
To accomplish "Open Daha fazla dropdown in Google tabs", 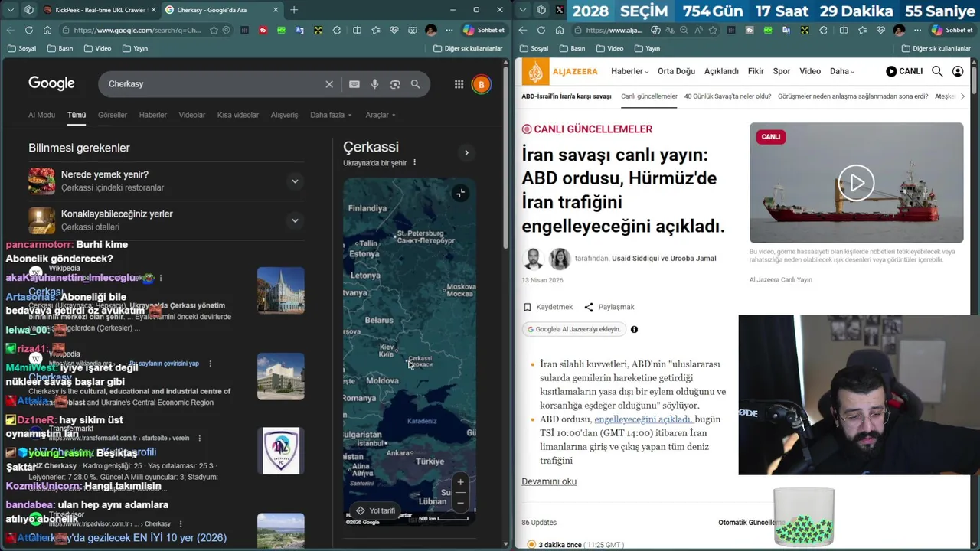I will [x=331, y=115].
